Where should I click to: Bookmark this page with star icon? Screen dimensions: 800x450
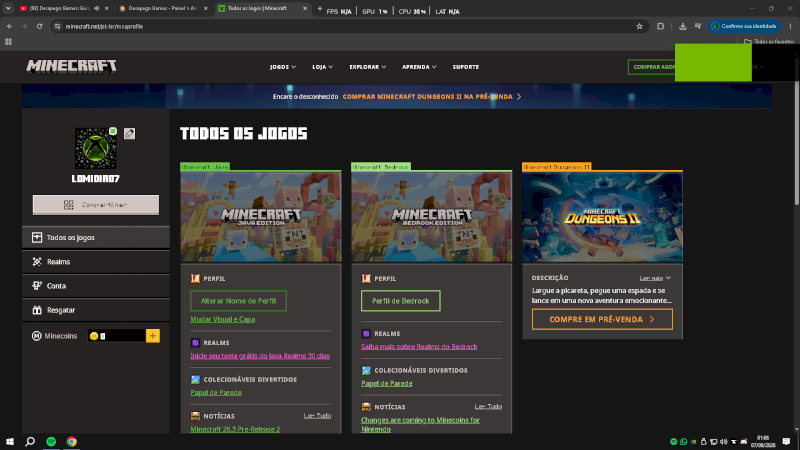(x=639, y=26)
